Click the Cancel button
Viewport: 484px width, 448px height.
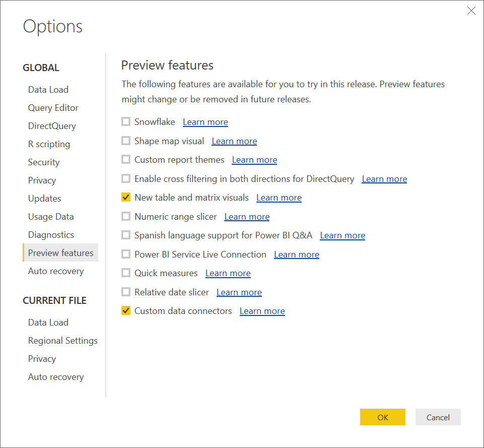click(438, 417)
